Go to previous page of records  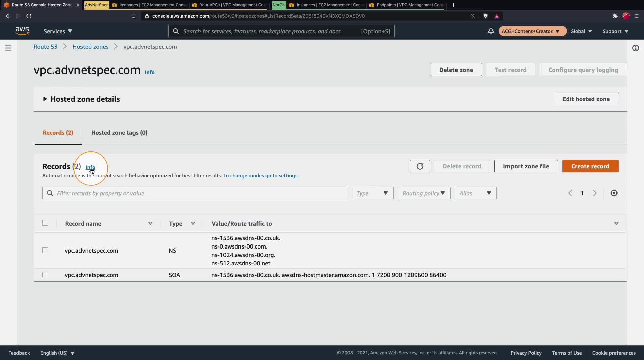[570, 193]
